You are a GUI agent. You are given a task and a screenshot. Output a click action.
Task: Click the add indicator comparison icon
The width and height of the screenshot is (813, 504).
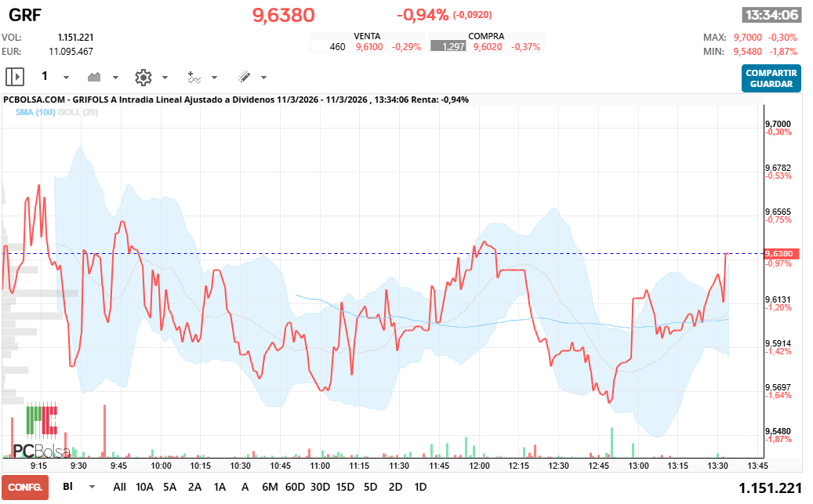click(x=194, y=77)
